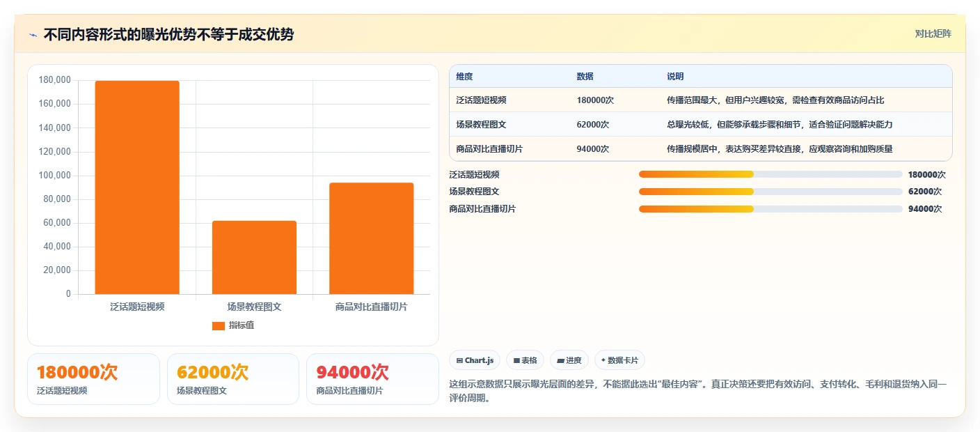Open the 180000次 stat card
This screenshot has width=980, height=432.
coord(93,379)
